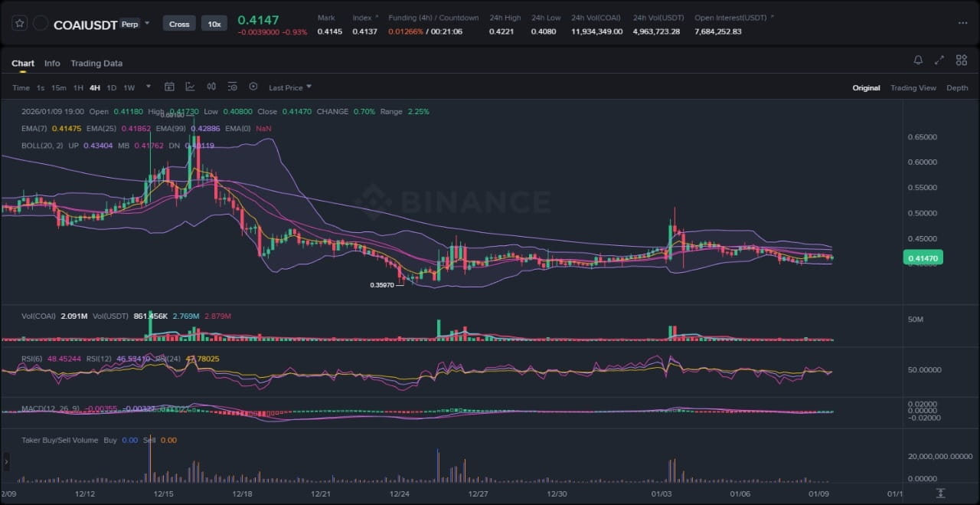Switch to the Depth chart view
Viewport: 980px width, 505px height.
coord(957,88)
